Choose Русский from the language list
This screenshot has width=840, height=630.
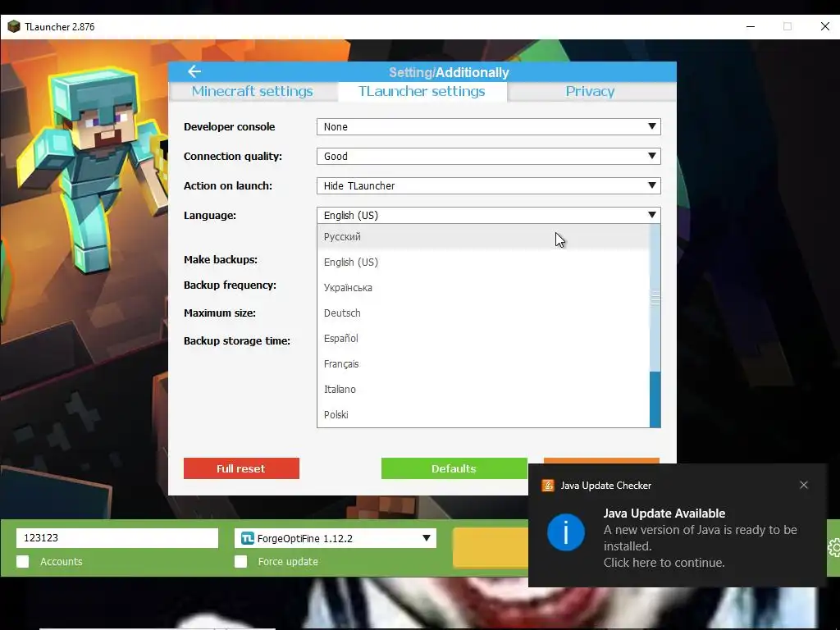tap(483, 237)
